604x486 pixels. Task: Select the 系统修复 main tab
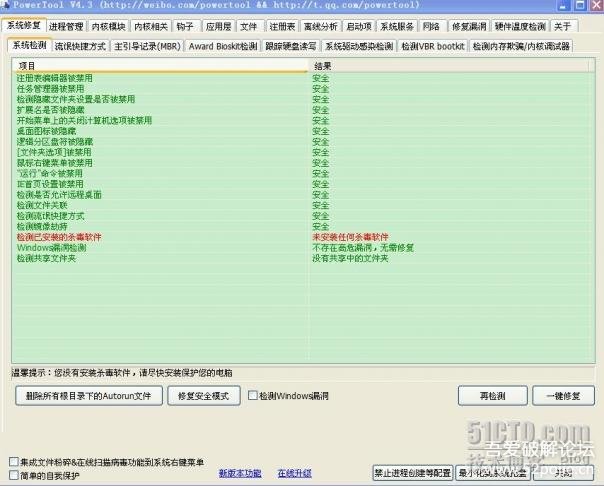pyautogui.click(x=24, y=25)
